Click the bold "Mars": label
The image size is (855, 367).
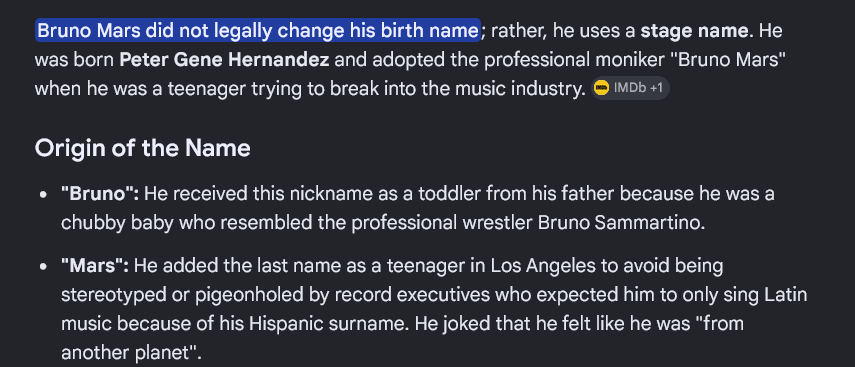coord(95,266)
